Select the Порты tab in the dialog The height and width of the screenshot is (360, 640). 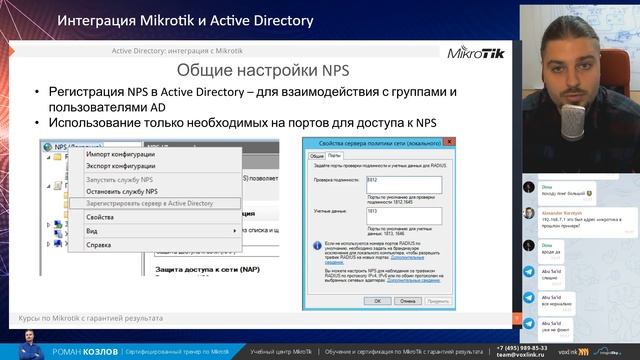tap(334, 156)
